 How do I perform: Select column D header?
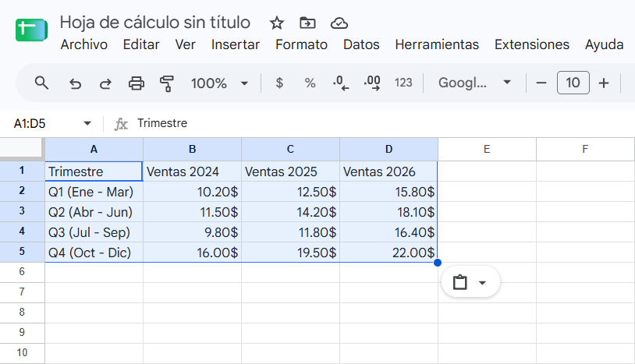(388, 149)
